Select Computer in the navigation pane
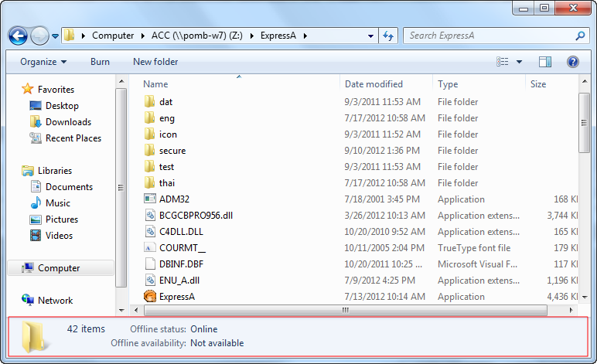 tap(59, 267)
